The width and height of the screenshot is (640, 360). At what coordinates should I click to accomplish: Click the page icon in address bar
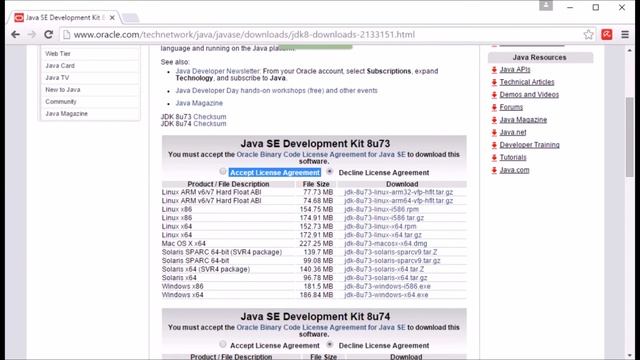pos(67,35)
